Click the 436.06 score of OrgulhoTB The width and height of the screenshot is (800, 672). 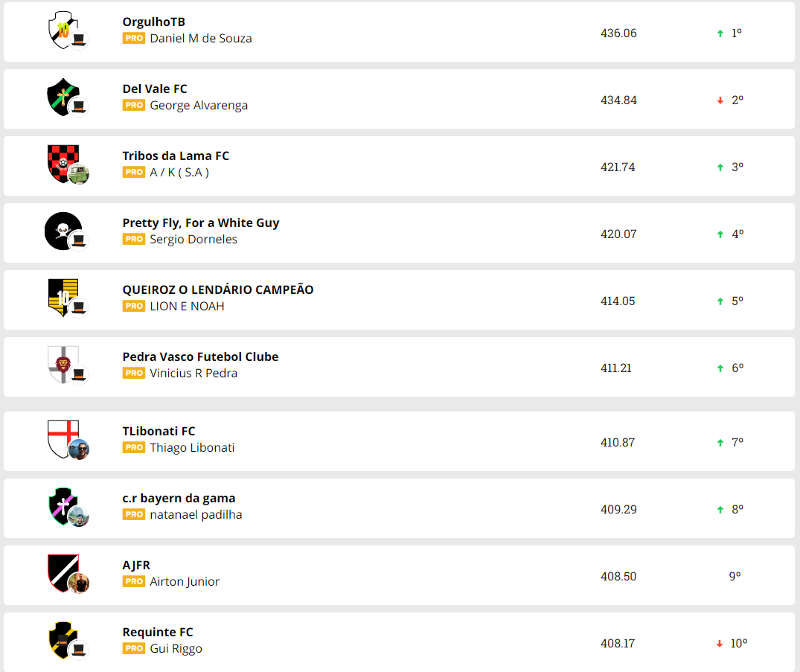[x=618, y=33]
